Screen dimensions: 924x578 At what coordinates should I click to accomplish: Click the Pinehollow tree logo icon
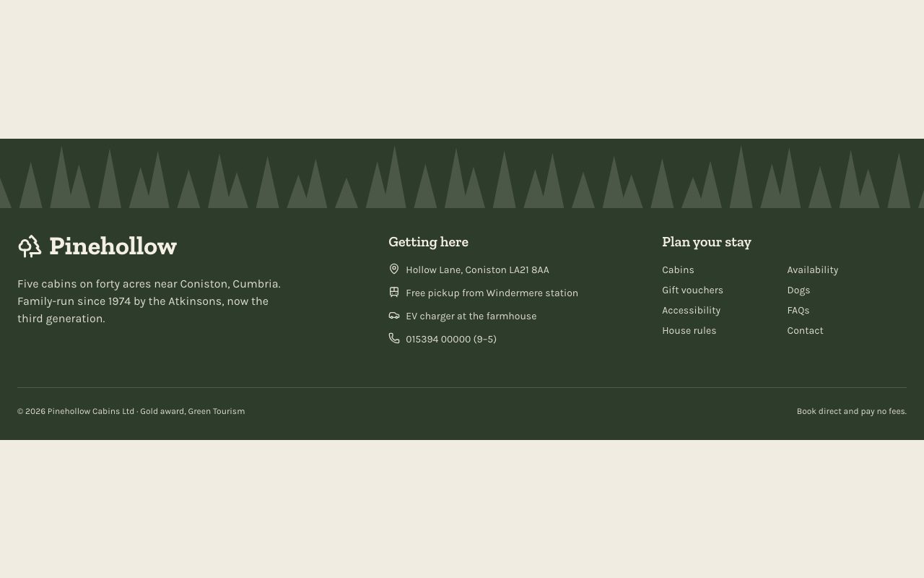30,246
